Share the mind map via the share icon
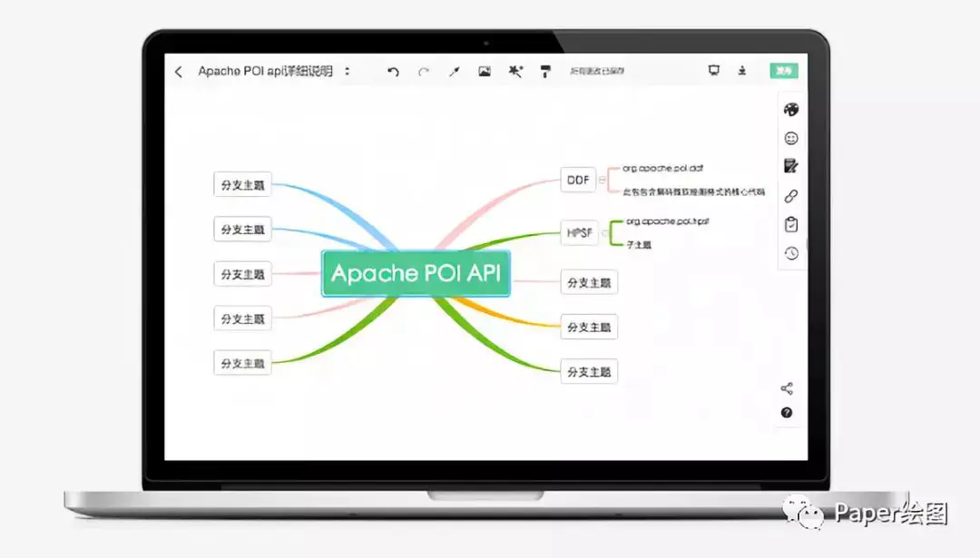 click(786, 387)
